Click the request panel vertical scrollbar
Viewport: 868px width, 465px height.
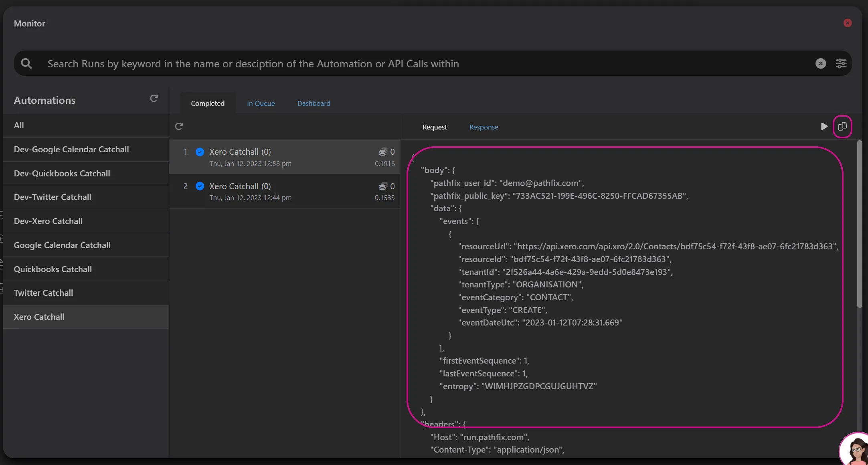(859, 224)
